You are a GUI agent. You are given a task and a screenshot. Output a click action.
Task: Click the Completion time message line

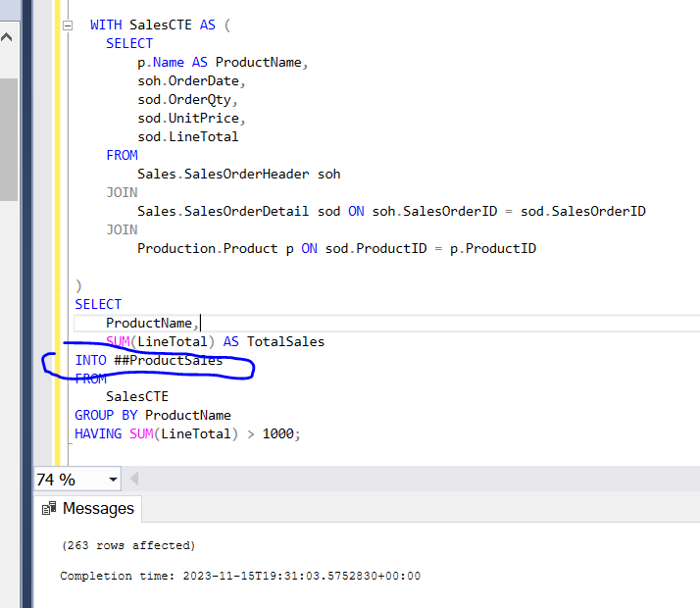tap(240, 576)
